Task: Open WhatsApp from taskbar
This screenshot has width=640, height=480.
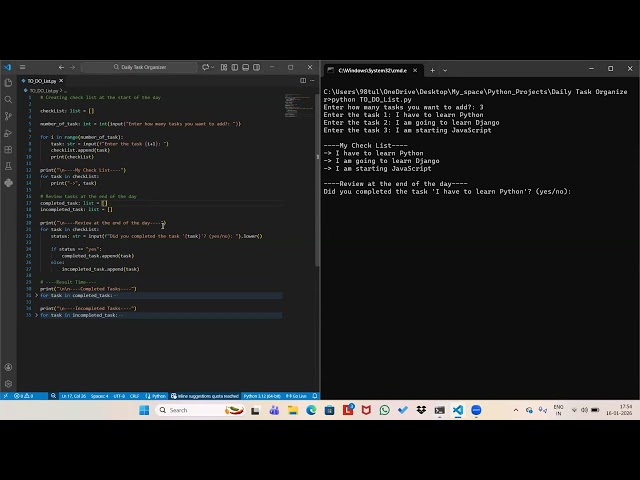Action: [x=384, y=410]
